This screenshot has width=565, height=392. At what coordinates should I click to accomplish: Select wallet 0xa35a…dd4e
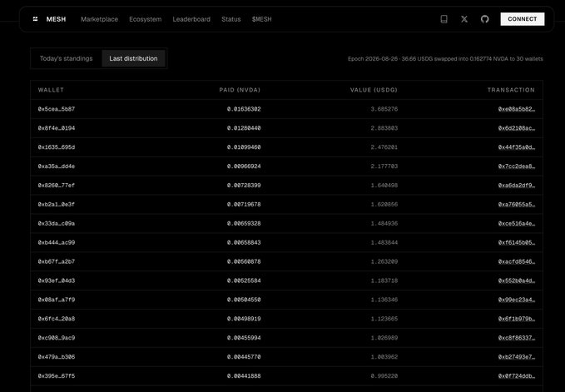coord(57,166)
